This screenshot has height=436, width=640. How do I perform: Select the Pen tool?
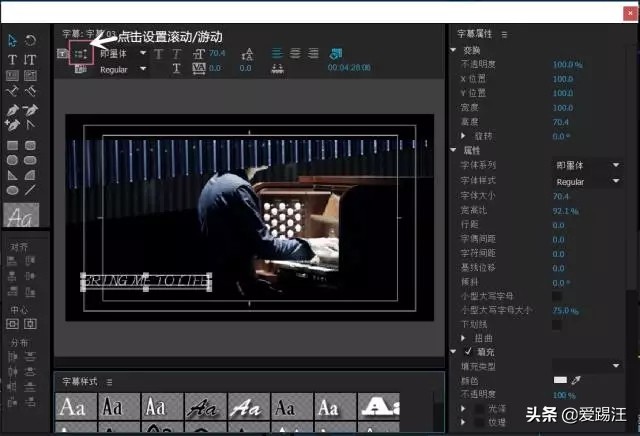point(12,110)
